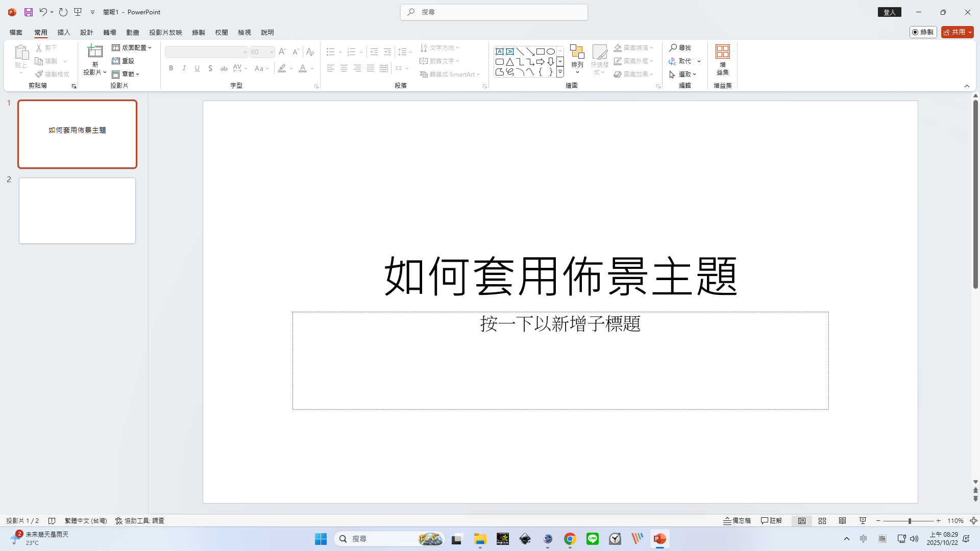This screenshot has width=980, height=551.
Task: Open the font size dropdown
Action: 272,52
